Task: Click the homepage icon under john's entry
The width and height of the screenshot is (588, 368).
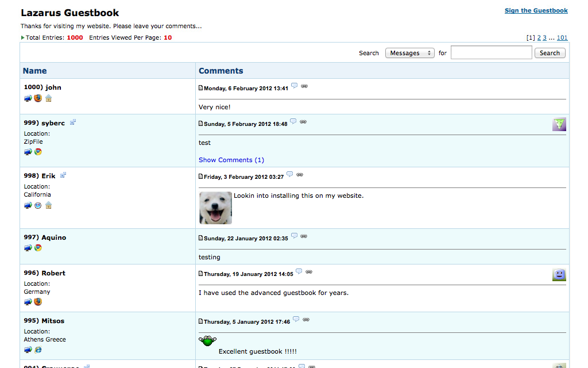Action: tap(49, 98)
